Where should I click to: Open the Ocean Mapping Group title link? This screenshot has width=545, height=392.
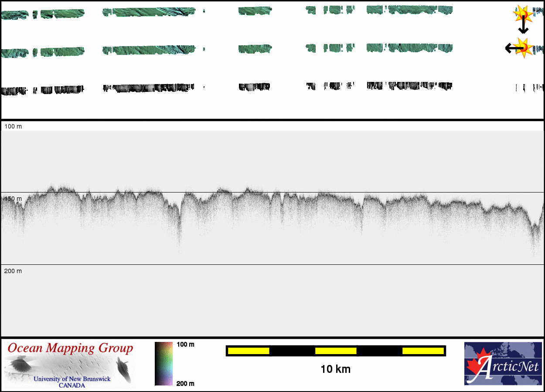(x=70, y=348)
